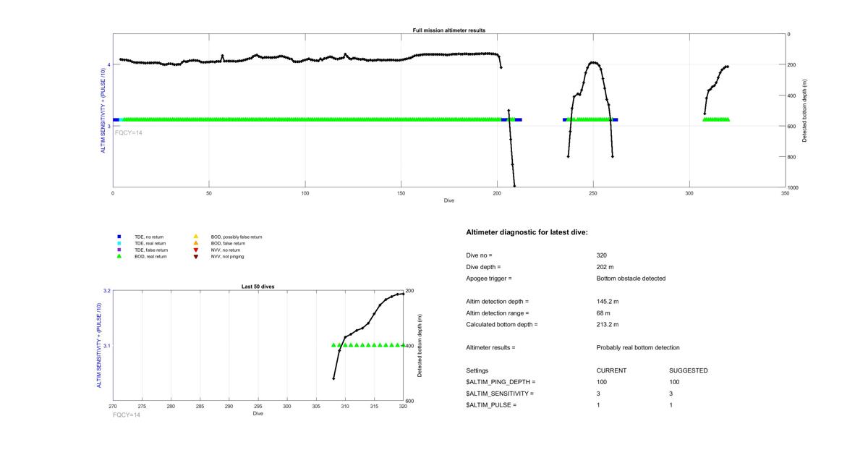Click the 'TDE, real return' legend label
This screenshot has width=868, height=450.
pyautogui.click(x=150, y=243)
